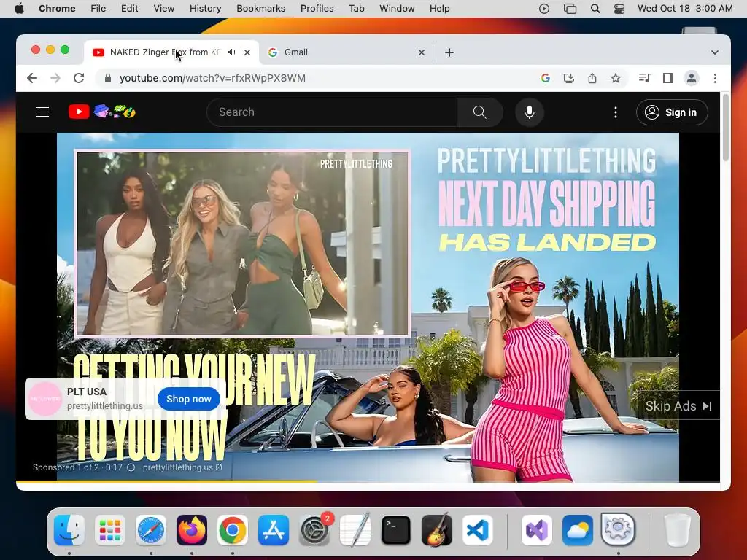The height and width of the screenshot is (560, 747).
Task: Select the youtube.com address bar URL
Action: coord(212,78)
